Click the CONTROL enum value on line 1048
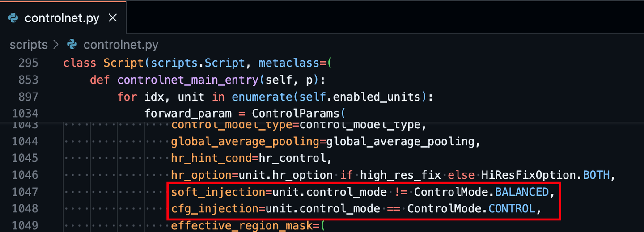 pyautogui.click(x=511, y=209)
